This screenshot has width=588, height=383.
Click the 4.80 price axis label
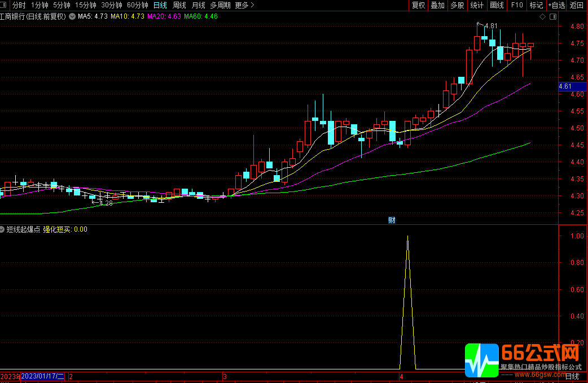tap(577, 27)
